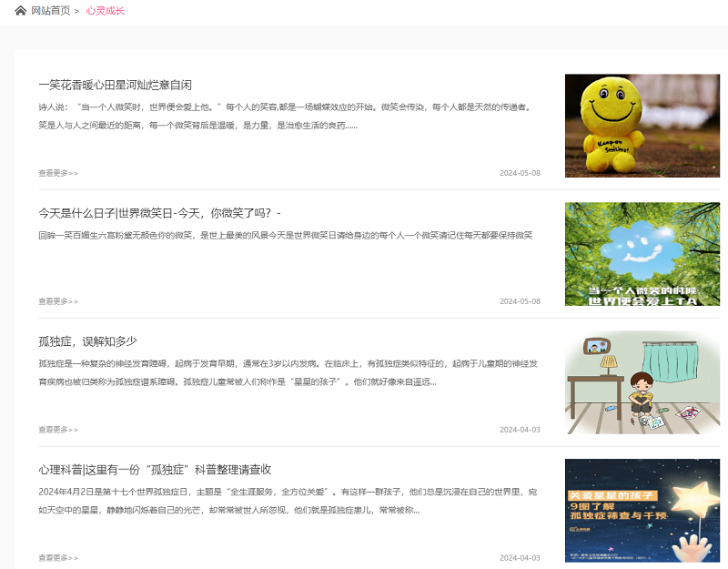
Task: Open the yellow smiley toy thumbnail
Action: [x=642, y=126]
